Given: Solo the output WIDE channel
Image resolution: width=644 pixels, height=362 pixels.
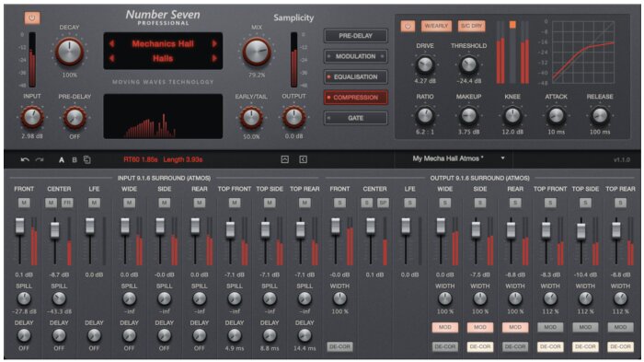Looking at the screenshot, I should 444,203.
